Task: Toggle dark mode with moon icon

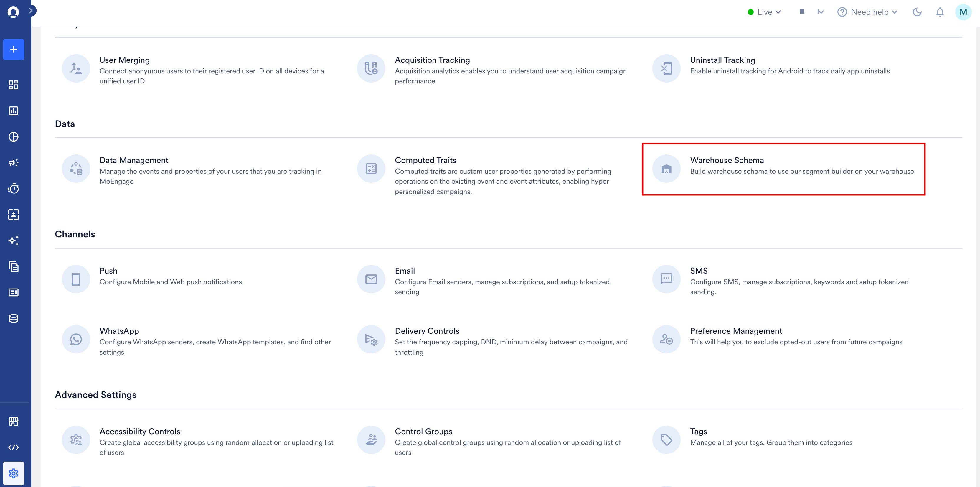Action: [x=917, y=12]
